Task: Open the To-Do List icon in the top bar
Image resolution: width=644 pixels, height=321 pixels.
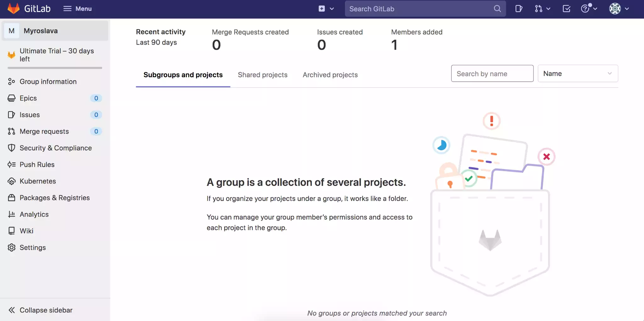Action: (566, 8)
